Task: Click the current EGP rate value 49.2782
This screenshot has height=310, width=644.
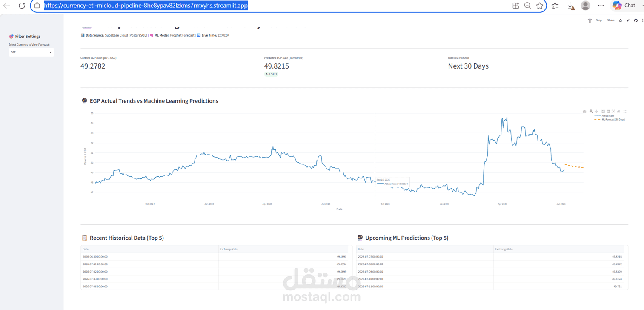Action: click(93, 66)
